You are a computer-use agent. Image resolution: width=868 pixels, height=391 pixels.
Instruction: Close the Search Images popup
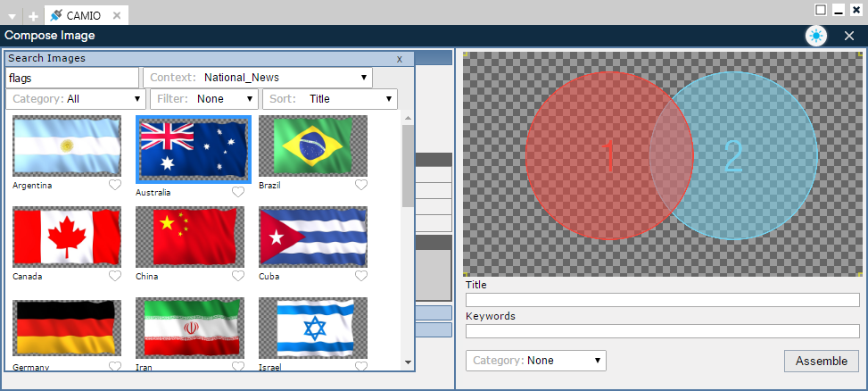tap(399, 58)
